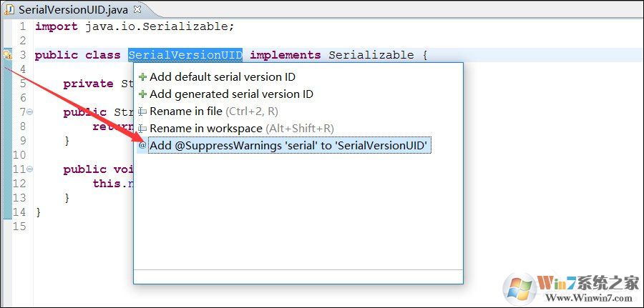
Task: Click the highlighted SerialVersionUID class name
Action: [185, 55]
